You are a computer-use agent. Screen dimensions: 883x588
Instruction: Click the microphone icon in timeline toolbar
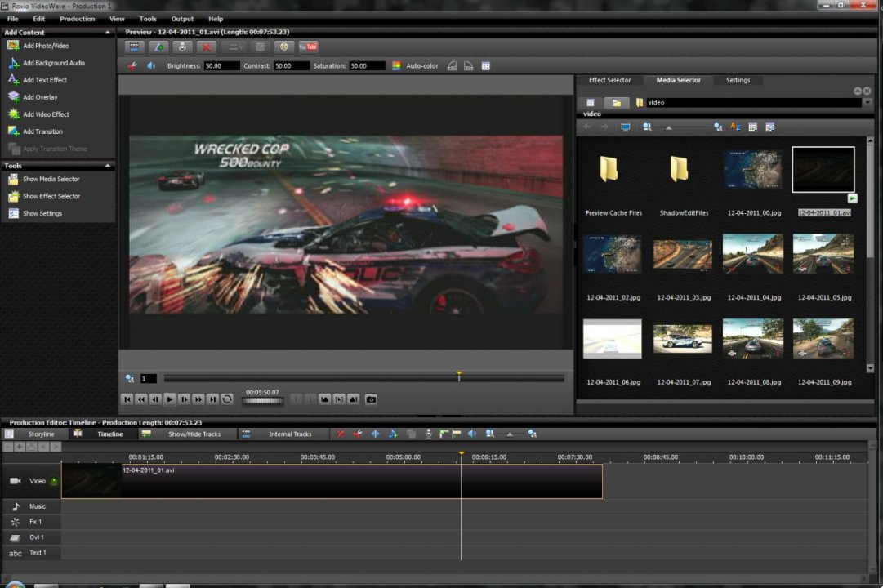[429, 434]
